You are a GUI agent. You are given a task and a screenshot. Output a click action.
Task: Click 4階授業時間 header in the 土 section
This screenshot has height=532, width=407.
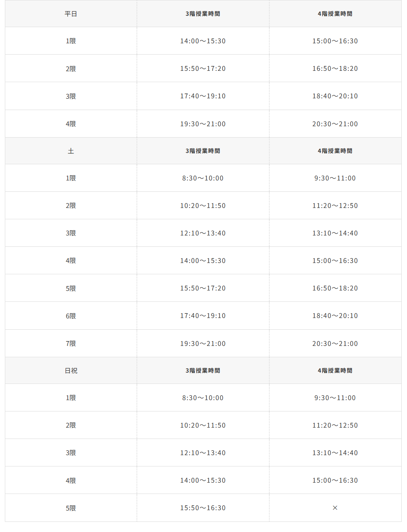(x=335, y=151)
